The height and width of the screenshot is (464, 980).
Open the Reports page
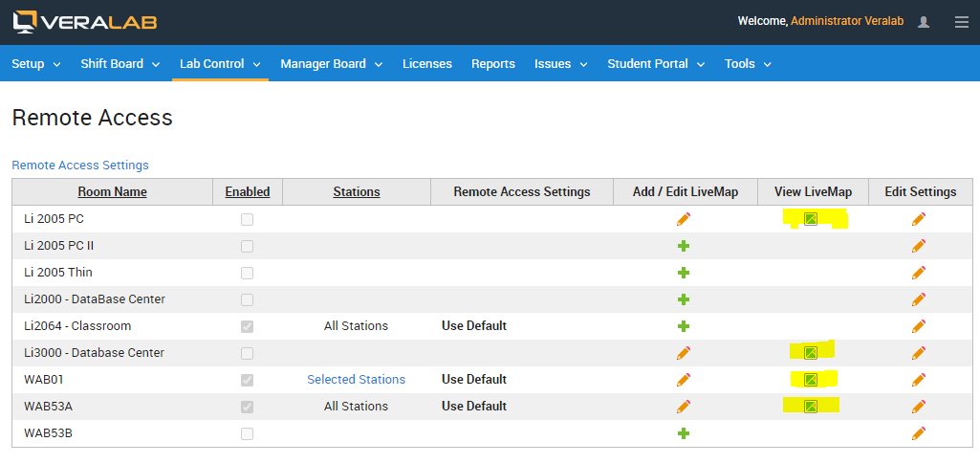coord(493,64)
